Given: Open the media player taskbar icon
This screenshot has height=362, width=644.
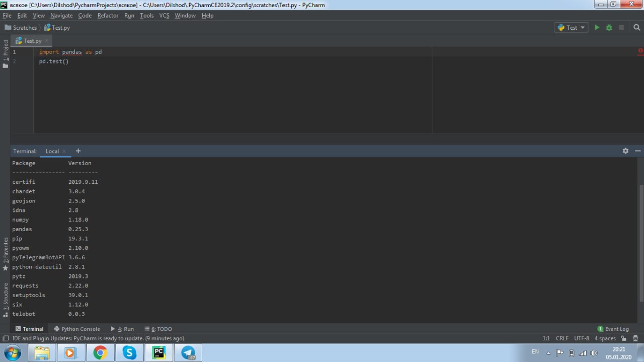Looking at the screenshot, I should (x=71, y=352).
